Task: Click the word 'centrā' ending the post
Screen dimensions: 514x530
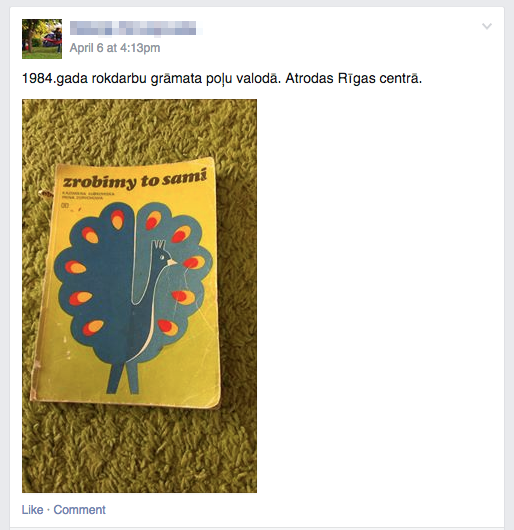Action: 400,78
